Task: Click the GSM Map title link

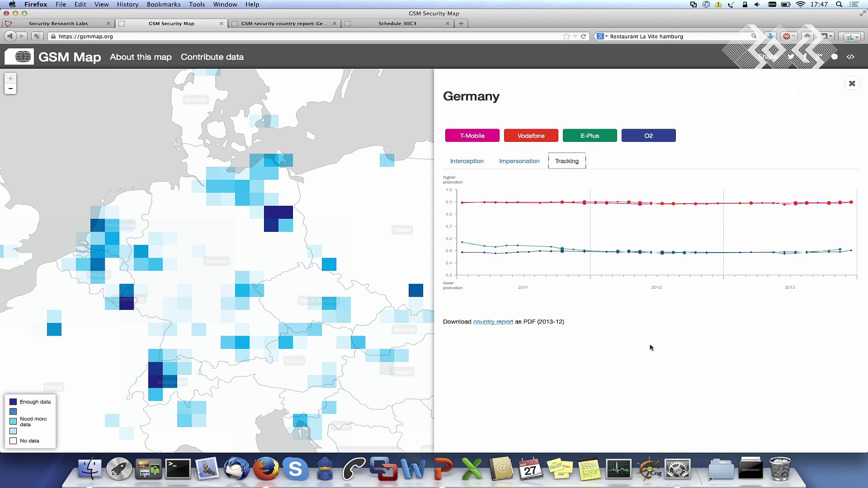Action: click(x=70, y=57)
